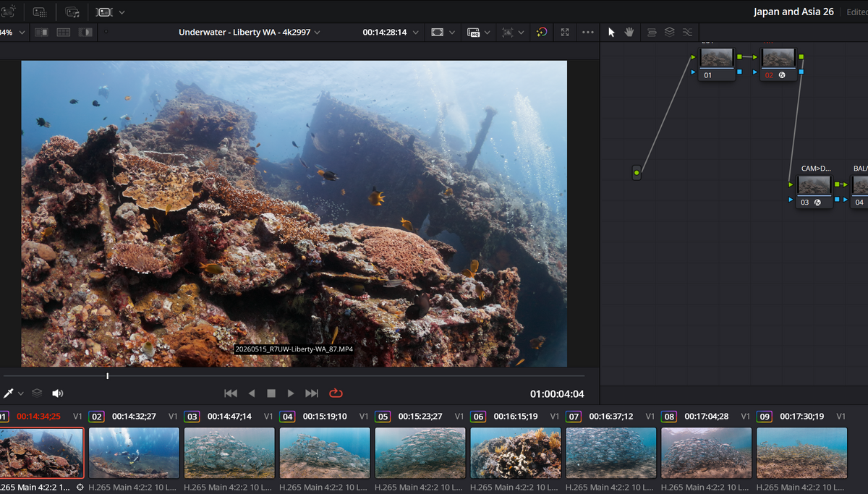Click the Japan and Asia 26 project title

point(793,12)
